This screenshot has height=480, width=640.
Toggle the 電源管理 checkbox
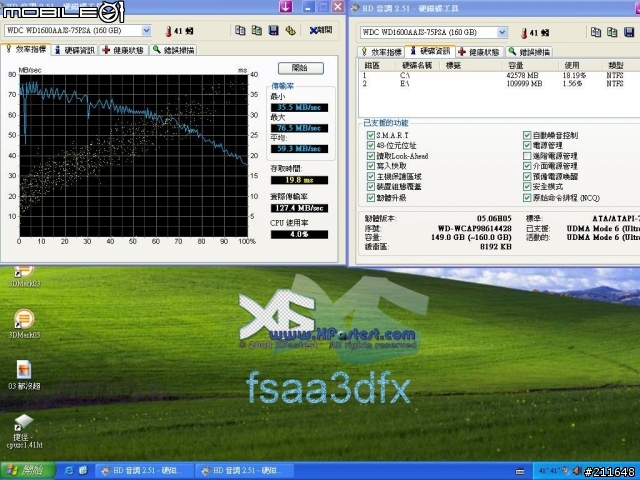527,145
